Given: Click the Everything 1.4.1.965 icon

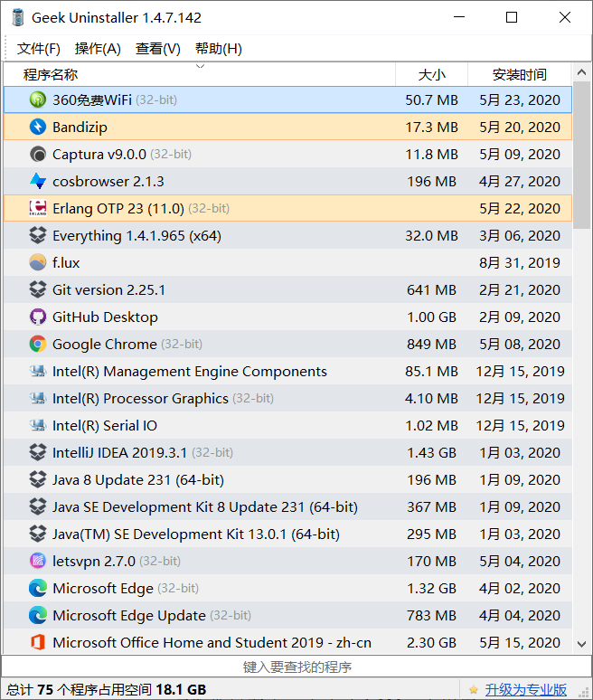Looking at the screenshot, I should [x=38, y=235].
